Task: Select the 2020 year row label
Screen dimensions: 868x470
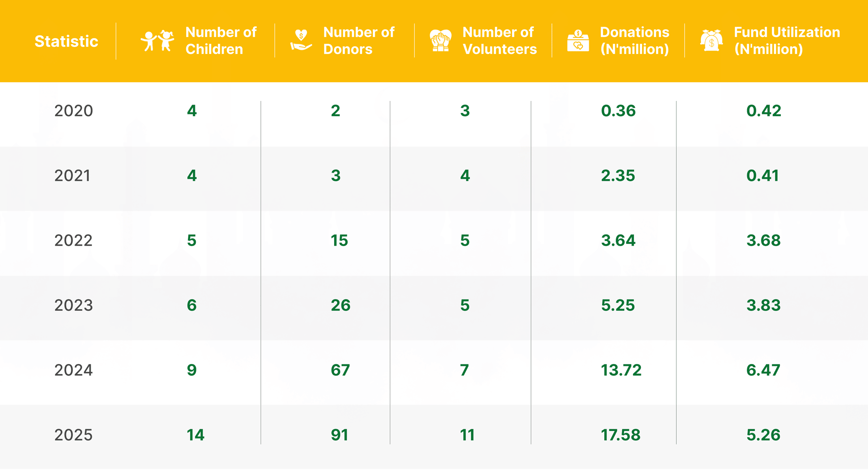Action: point(74,111)
